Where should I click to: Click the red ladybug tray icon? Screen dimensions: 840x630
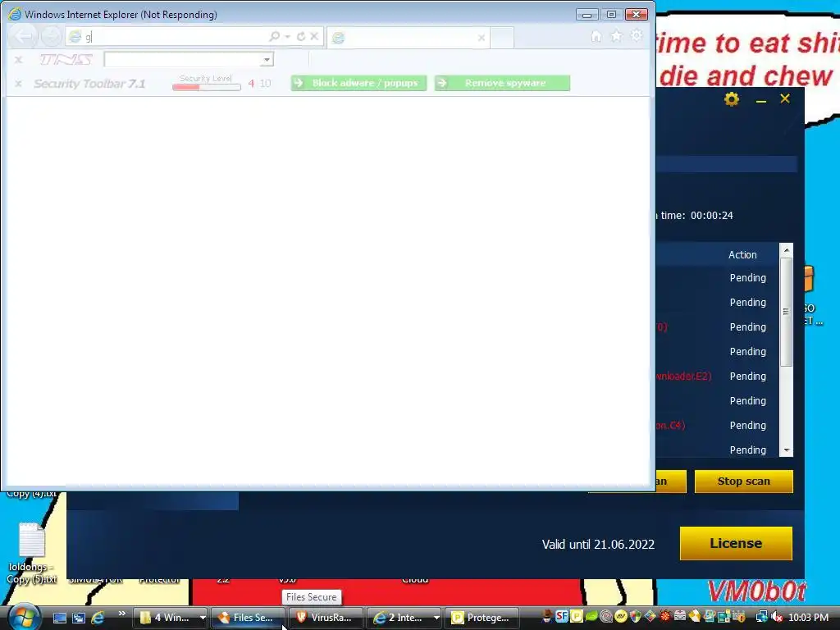pyautogui.click(x=664, y=617)
